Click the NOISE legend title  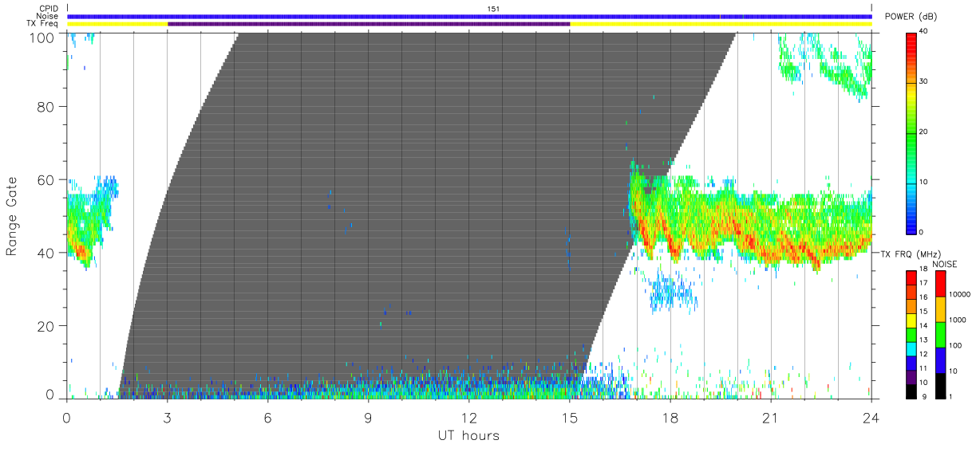point(945,264)
